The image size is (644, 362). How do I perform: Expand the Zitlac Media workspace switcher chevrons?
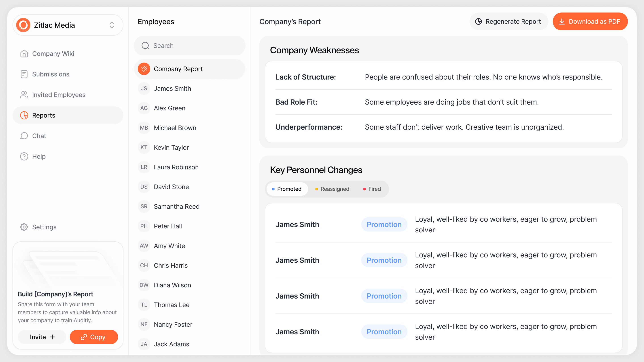[112, 25]
